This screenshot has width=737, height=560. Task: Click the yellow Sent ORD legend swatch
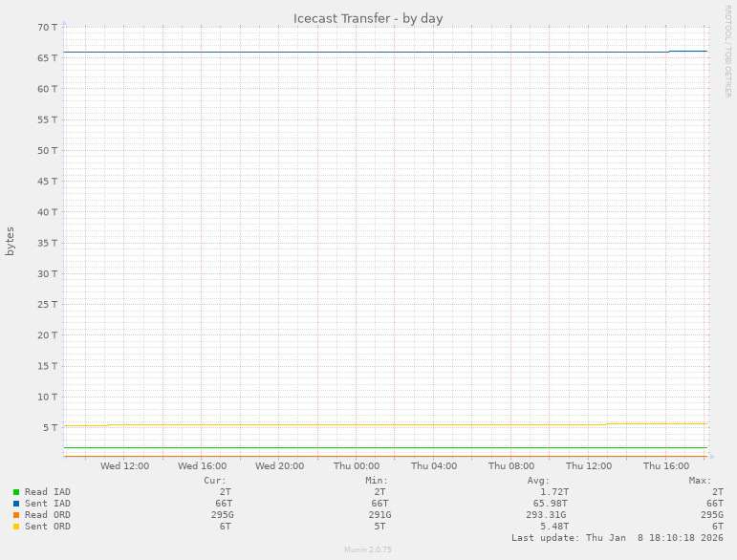16,527
